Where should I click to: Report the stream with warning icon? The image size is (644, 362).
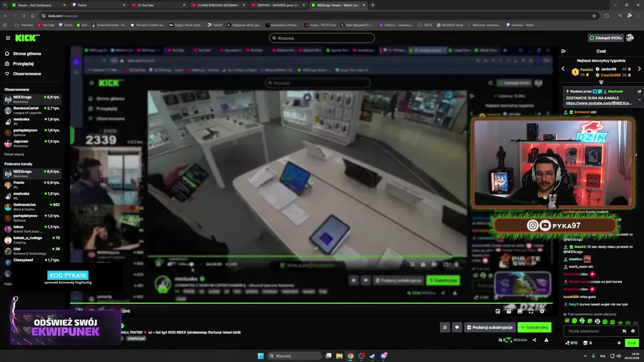coord(546,340)
